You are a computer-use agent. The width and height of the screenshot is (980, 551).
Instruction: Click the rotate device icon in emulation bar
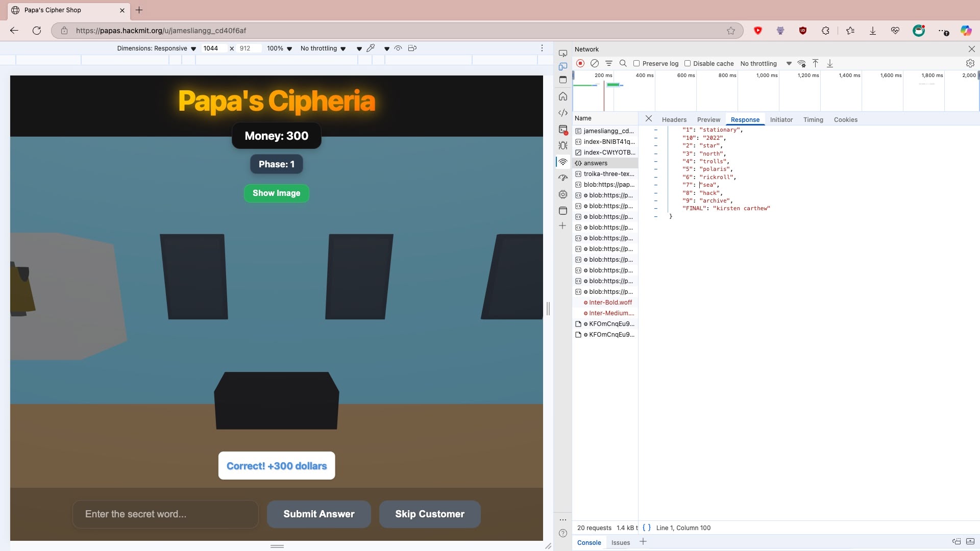click(412, 48)
